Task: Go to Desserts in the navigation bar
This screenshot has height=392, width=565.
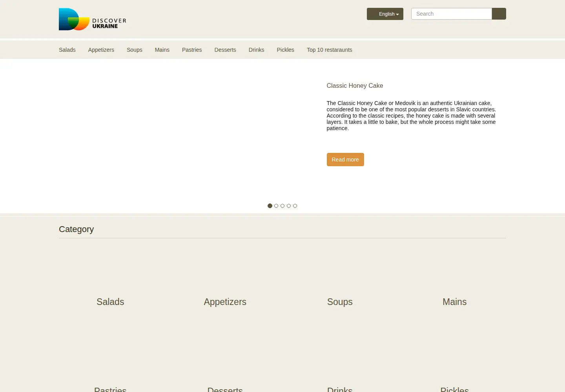Action: (x=225, y=50)
